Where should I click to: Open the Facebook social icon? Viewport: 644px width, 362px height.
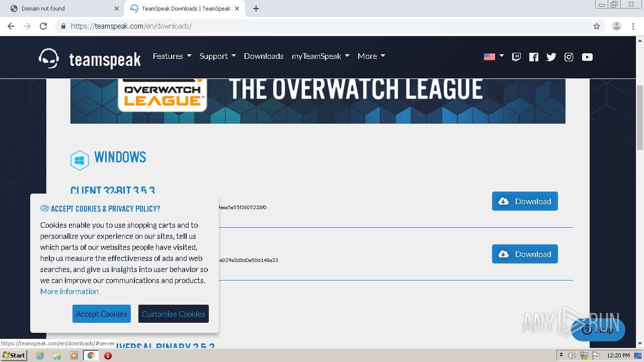(x=534, y=57)
